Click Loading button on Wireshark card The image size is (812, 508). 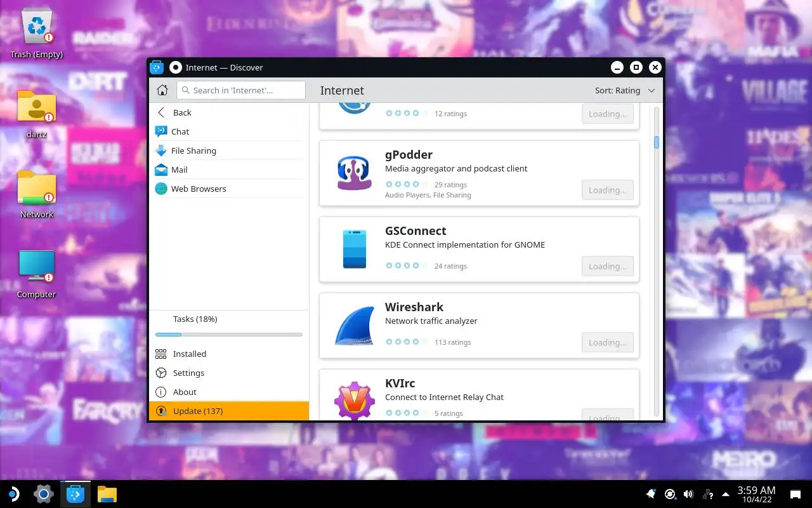[x=608, y=342]
